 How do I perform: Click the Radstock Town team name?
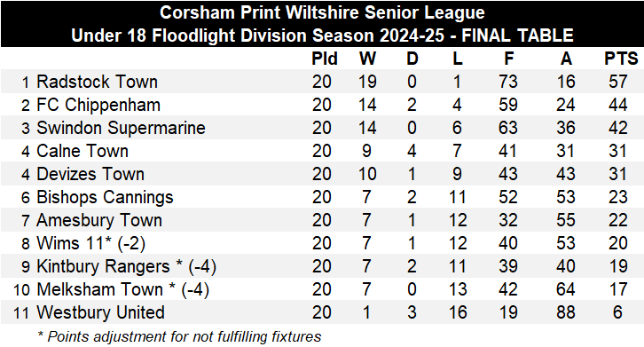(97, 82)
